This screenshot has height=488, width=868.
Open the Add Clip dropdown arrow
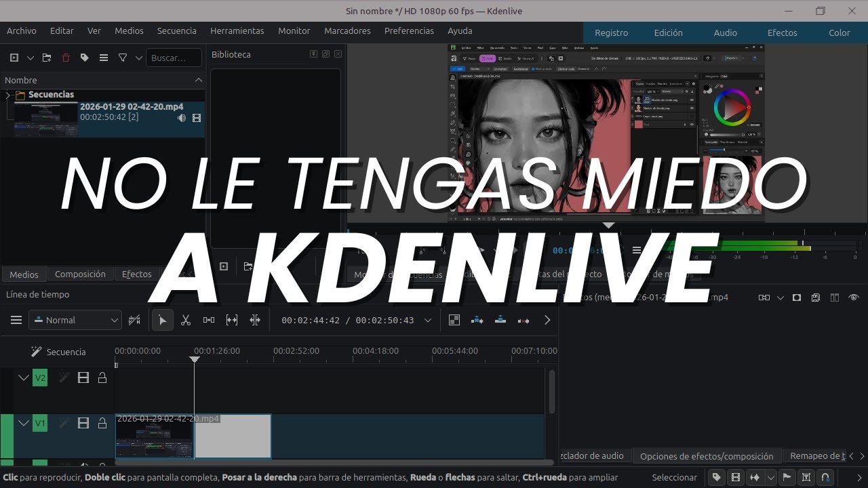pos(29,58)
